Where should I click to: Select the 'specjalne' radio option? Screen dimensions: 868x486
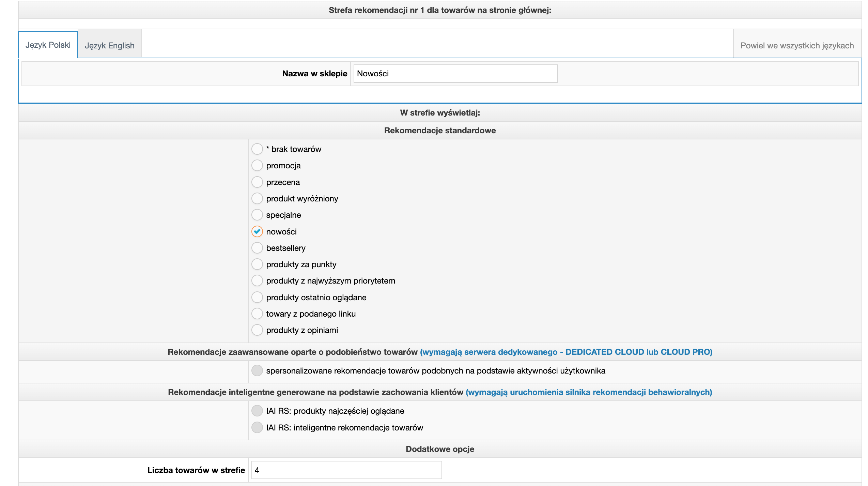pyautogui.click(x=257, y=215)
